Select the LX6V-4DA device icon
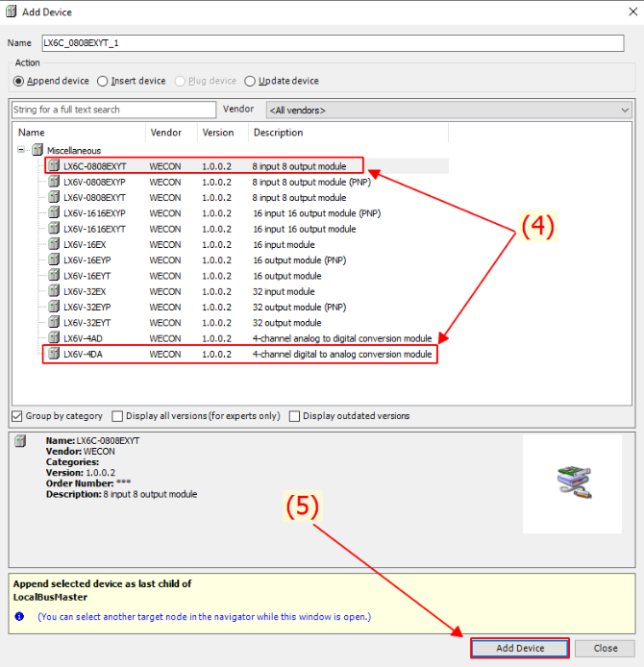Viewport: 644px width, 667px height. tap(54, 355)
